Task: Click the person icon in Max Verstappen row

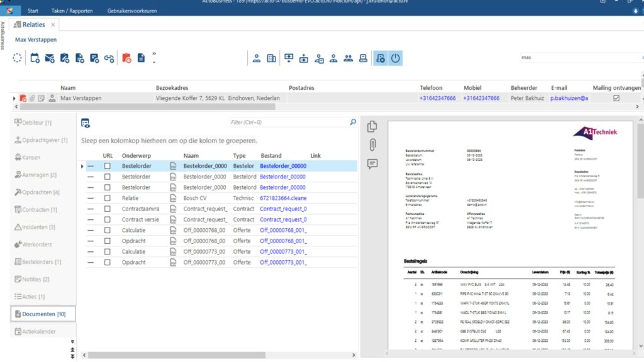Action: 52,98
